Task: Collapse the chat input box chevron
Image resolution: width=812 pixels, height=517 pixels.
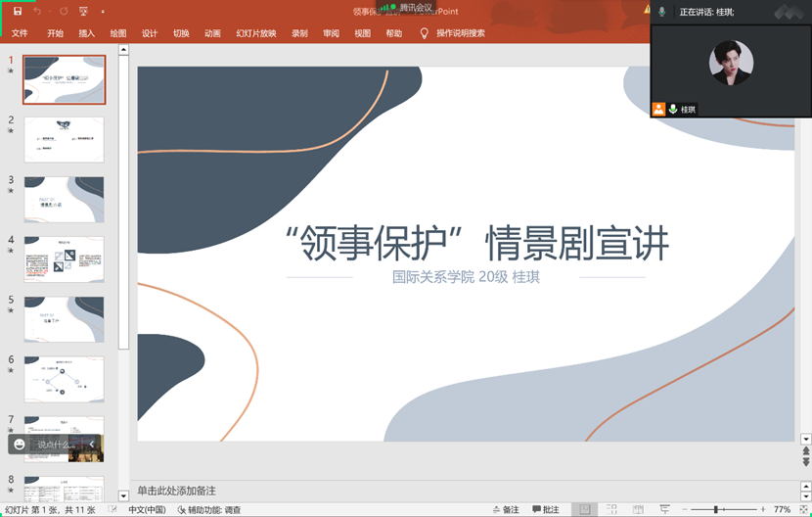Action: [92, 445]
